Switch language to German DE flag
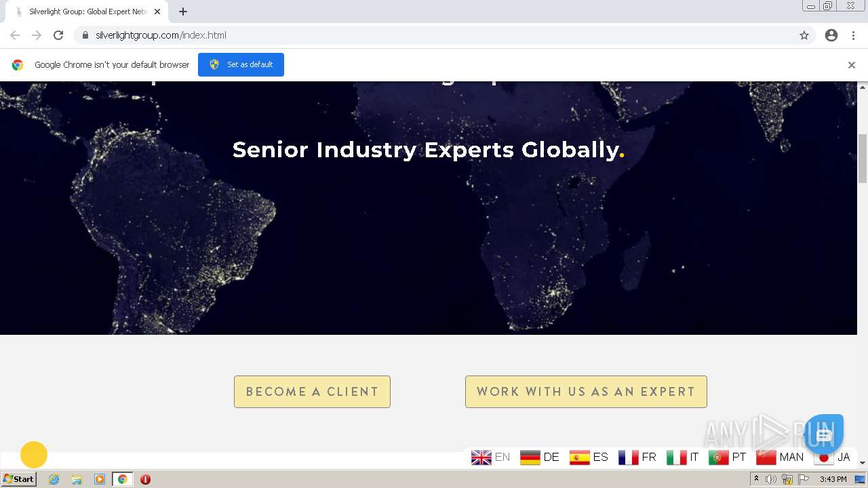Screen dimensions: 868x488 tap(539, 457)
